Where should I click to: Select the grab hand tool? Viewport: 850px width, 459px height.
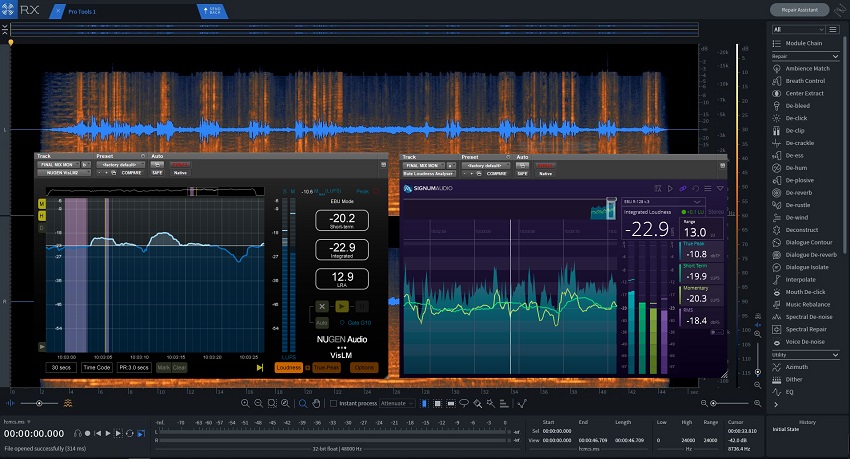[x=316, y=403]
